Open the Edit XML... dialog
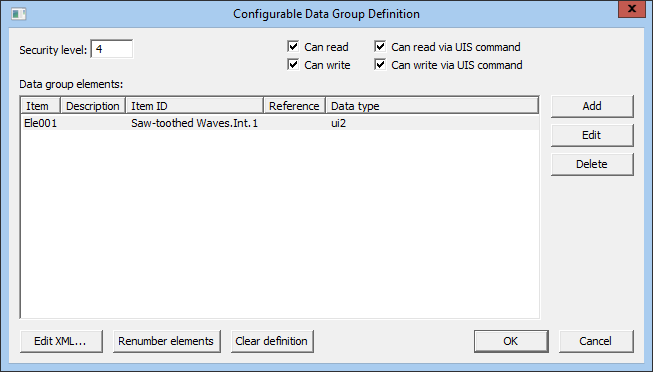653x372 pixels. (61, 341)
